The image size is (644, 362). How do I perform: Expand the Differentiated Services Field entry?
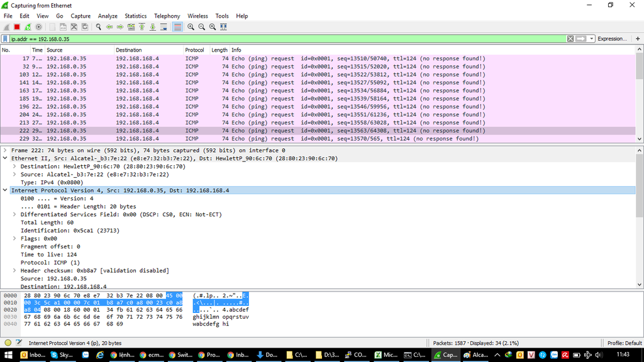14,214
